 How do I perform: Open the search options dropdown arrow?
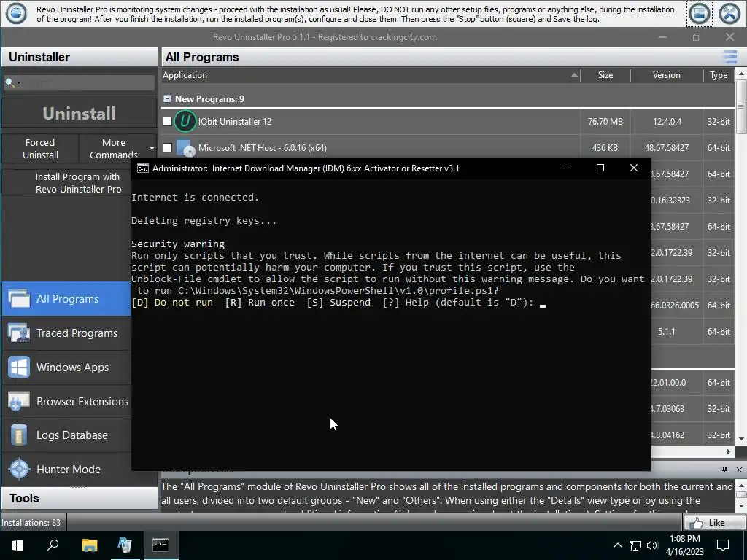click(18, 83)
